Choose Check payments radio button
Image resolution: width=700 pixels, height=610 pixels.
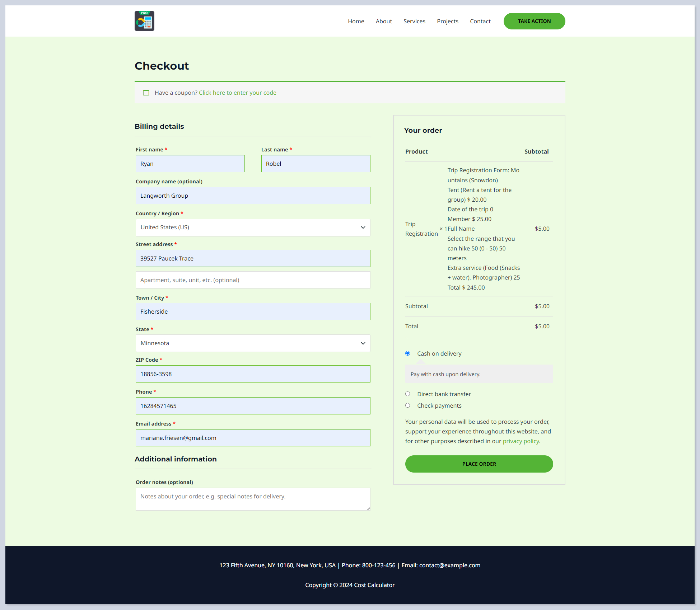[408, 405]
